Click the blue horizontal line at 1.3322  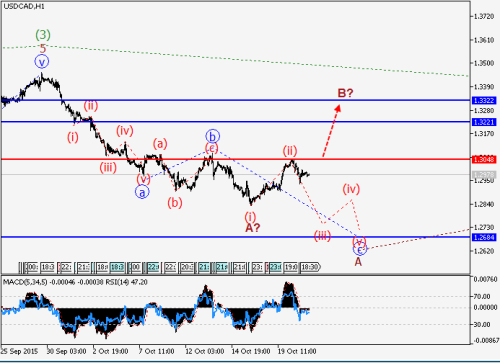(235, 100)
